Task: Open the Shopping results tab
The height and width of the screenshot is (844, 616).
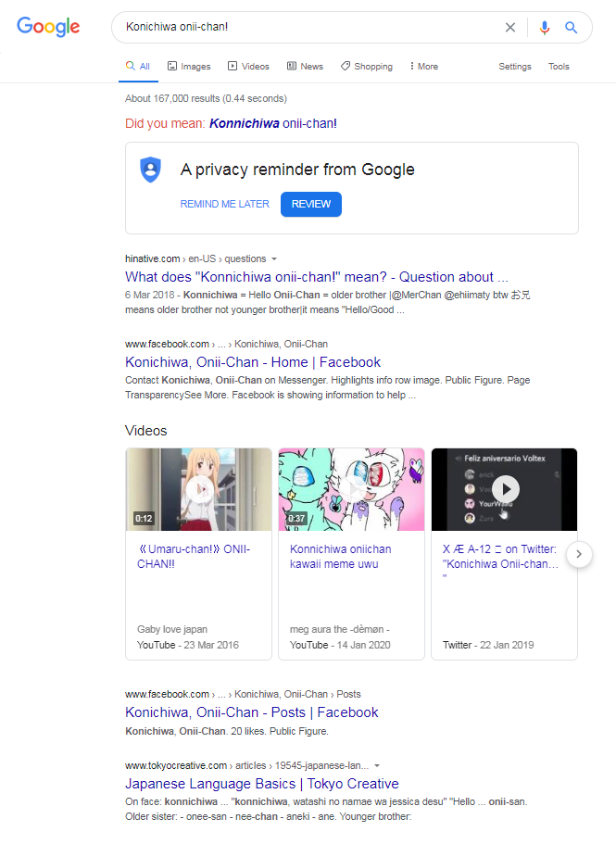Action: tap(367, 66)
